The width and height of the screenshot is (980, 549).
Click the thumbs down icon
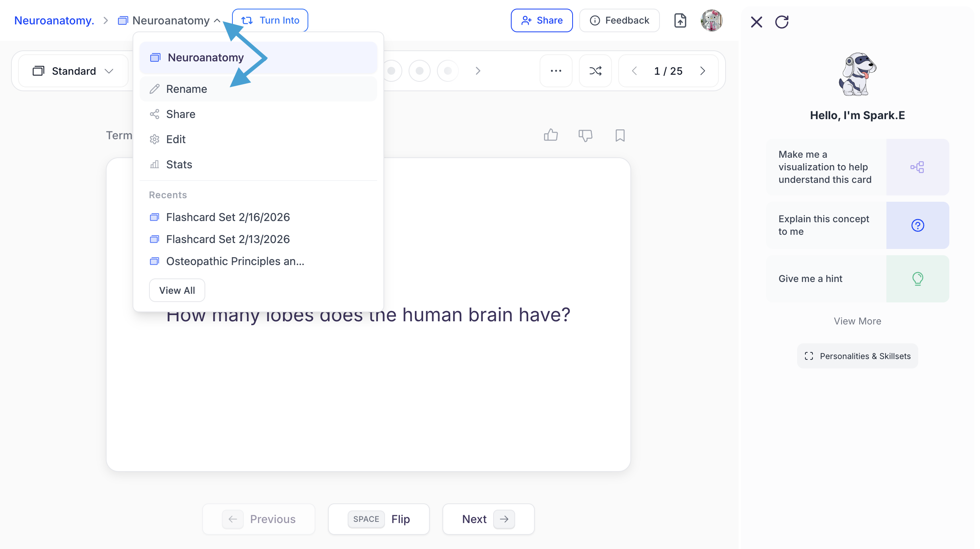[x=585, y=135]
